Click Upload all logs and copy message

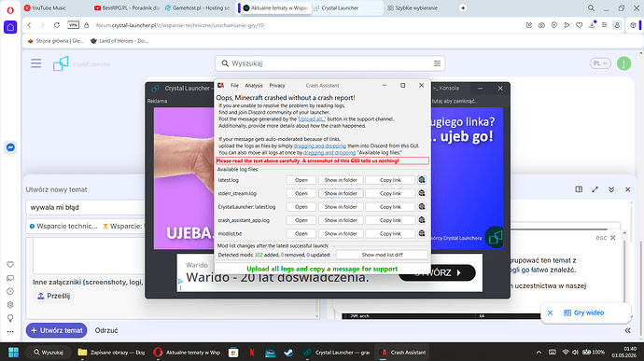click(322, 269)
